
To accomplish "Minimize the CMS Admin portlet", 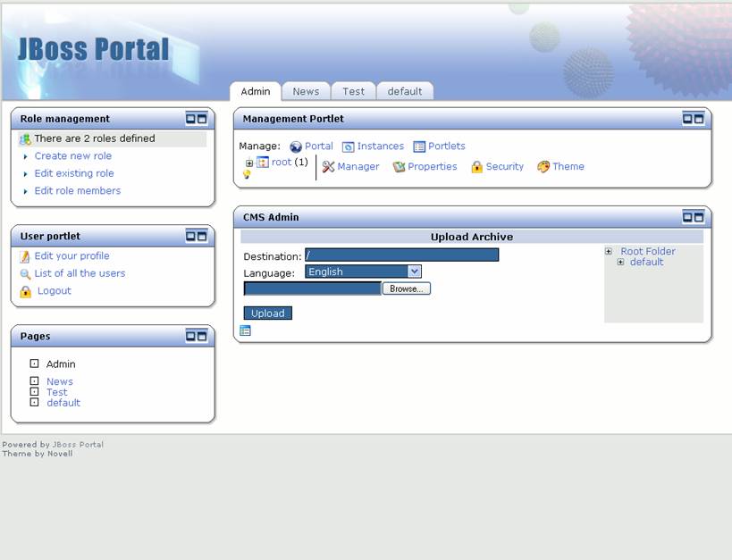I will [x=687, y=217].
